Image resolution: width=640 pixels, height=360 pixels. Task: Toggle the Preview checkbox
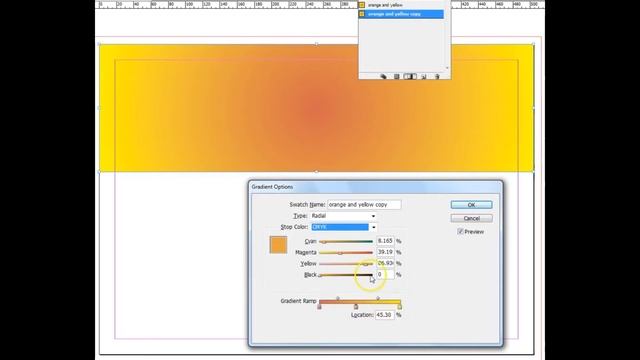(460, 231)
